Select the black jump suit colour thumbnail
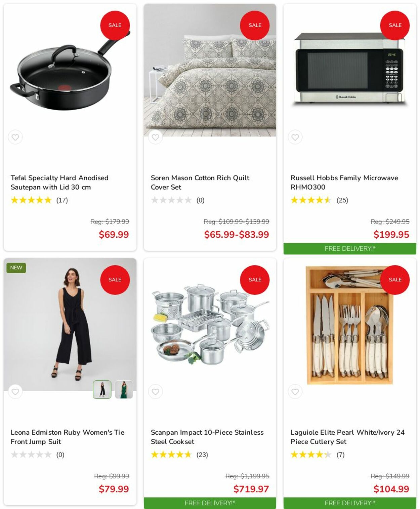 pyautogui.click(x=102, y=390)
